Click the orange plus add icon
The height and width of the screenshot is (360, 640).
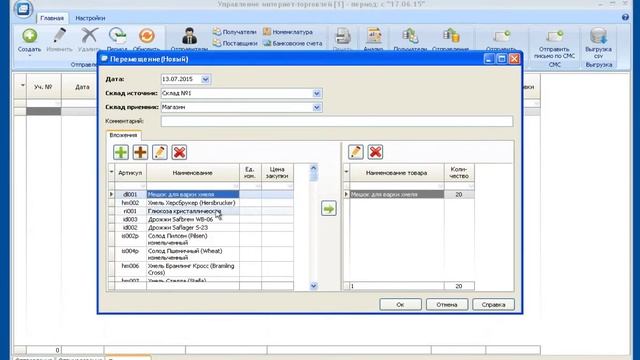pyautogui.click(x=140, y=152)
